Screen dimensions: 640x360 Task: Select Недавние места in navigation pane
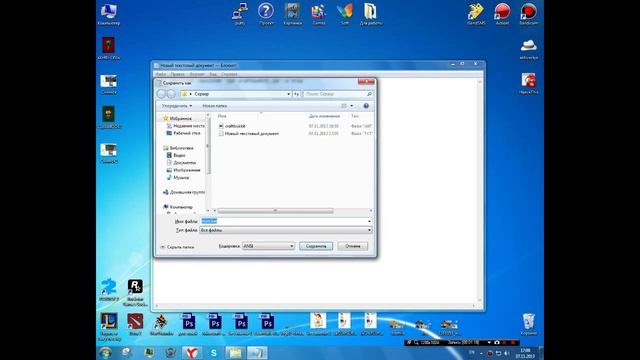pyautogui.click(x=186, y=126)
